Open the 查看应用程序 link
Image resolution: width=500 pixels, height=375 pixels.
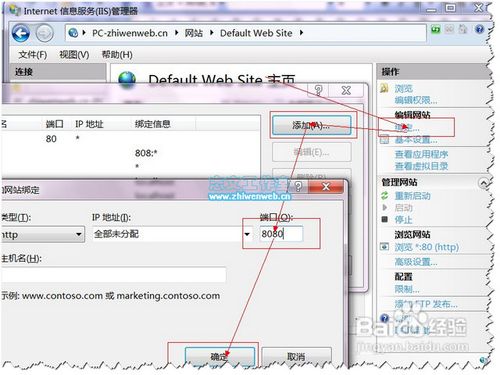pyautogui.click(x=421, y=154)
